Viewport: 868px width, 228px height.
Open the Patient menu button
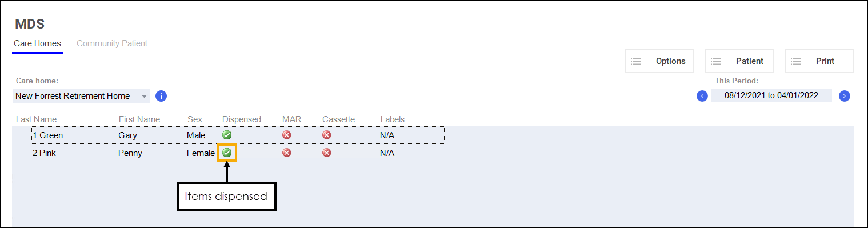[x=739, y=61]
